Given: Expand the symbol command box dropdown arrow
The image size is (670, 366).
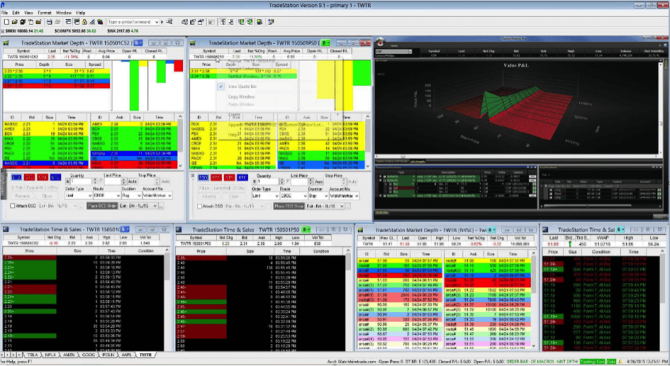Looking at the screenshot, I should 157,22.
